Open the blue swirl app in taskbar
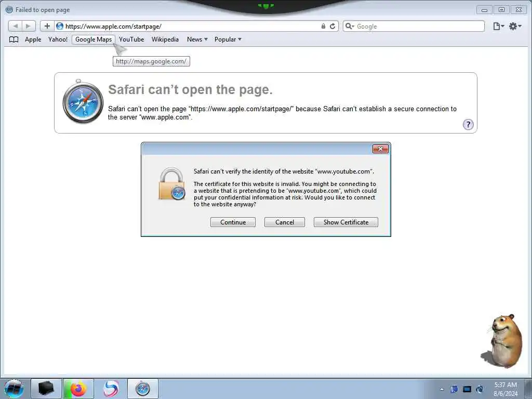 pos(111,389)
